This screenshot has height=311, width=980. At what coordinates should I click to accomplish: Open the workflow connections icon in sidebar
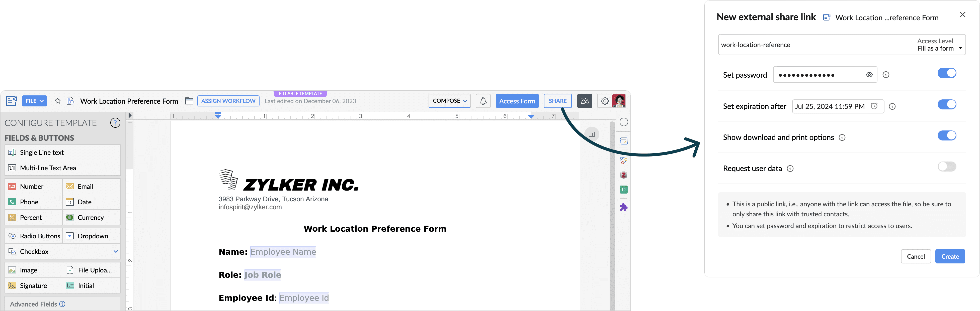tap(623, 160)
